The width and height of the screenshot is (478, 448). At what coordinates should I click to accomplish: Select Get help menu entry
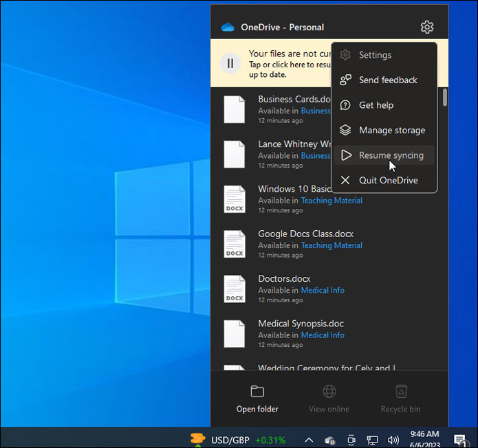(376, 105)
